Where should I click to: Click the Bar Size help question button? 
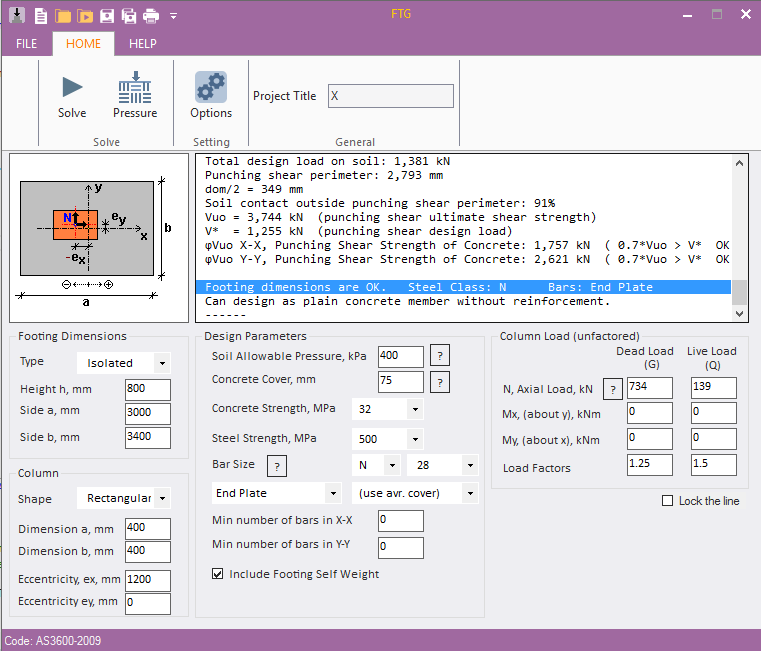click(x=278, y=465)
